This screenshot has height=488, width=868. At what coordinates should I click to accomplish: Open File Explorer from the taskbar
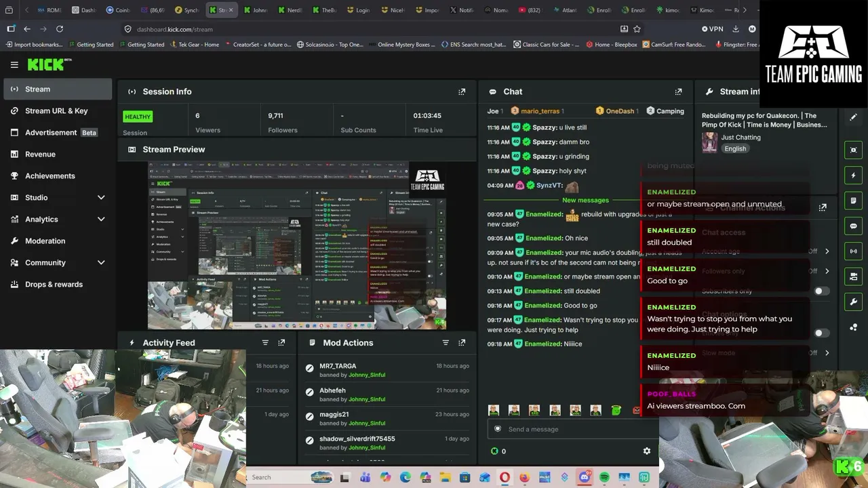tap(445, 477)
